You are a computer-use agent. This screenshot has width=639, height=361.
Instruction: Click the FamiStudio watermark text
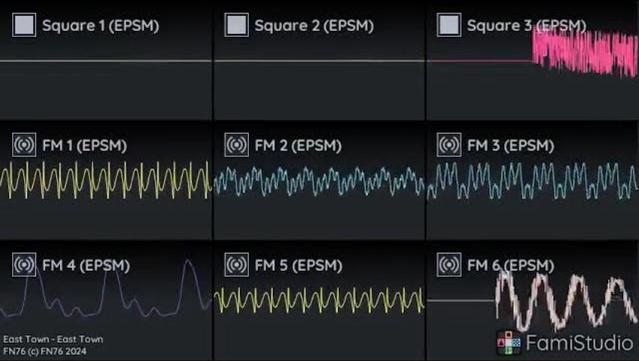point(580,343)
